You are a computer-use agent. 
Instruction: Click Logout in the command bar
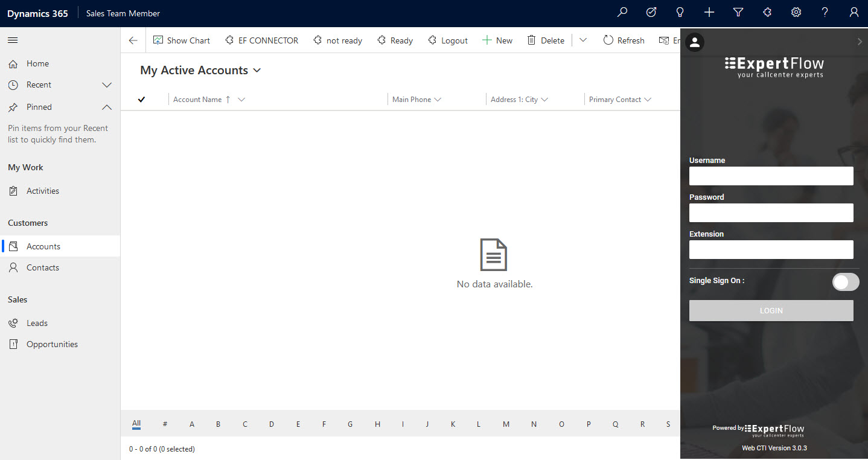[x=448, y=40]
